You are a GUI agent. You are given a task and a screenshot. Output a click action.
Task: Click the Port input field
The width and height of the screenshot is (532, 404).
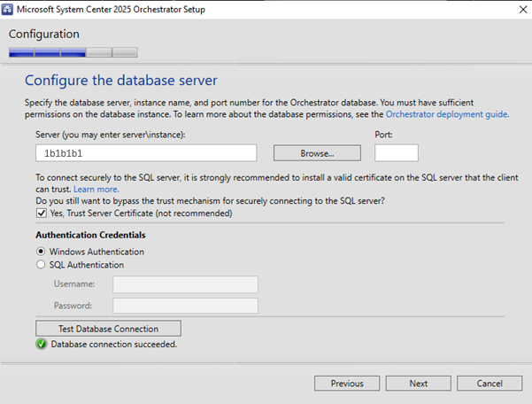397,153
